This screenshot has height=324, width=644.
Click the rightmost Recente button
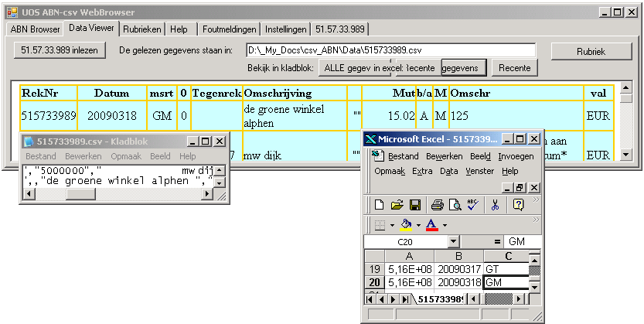(515, 68)
